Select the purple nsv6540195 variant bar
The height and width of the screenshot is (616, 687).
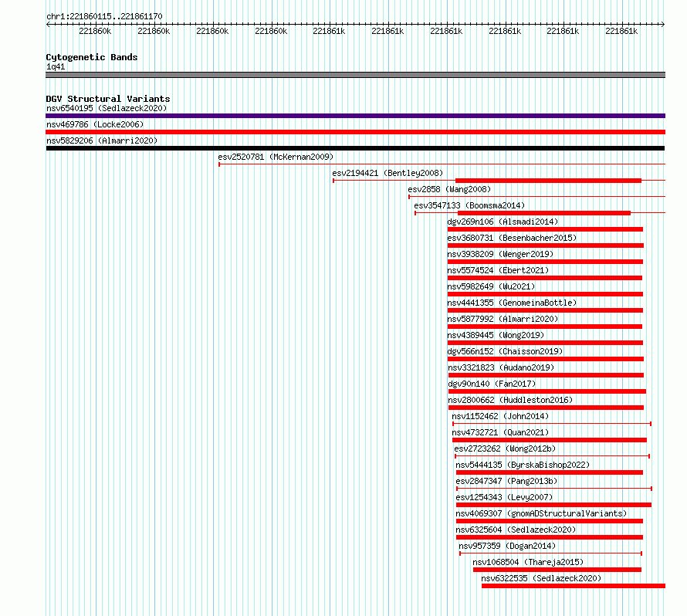355,116
